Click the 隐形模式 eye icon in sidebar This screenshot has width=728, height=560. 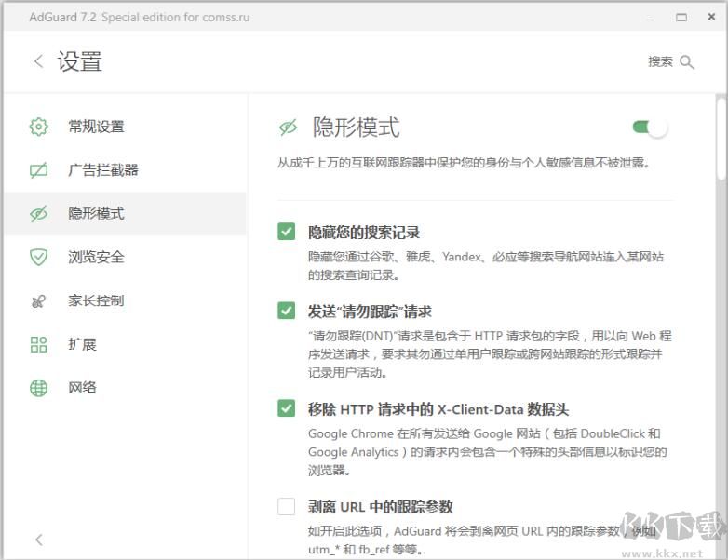coord(38,213)
